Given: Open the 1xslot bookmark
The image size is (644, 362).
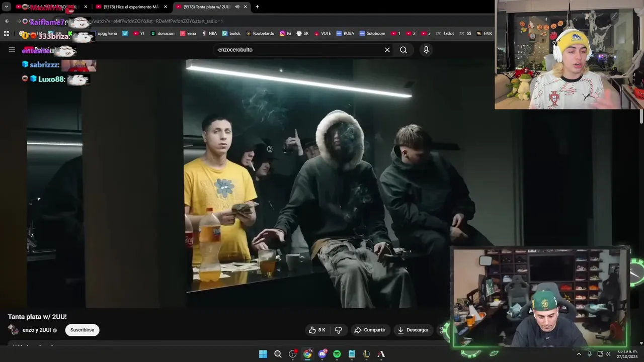Looking at the screenshot, I should point(445,33).
